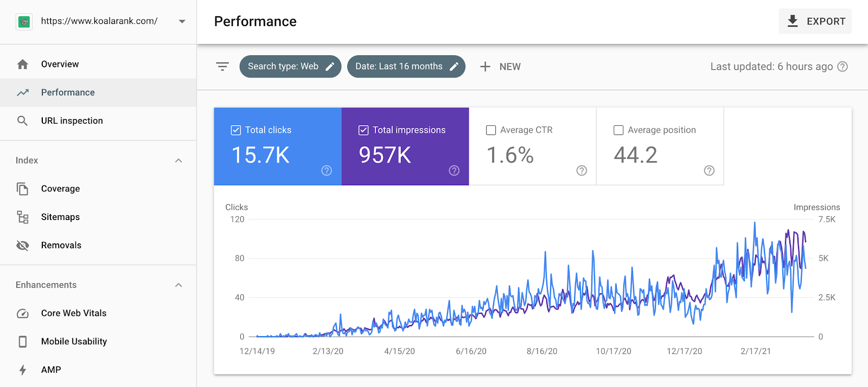Collapse the Enhancements section chevron
Screen dimensions: 868x387
(x=178, y=285)
